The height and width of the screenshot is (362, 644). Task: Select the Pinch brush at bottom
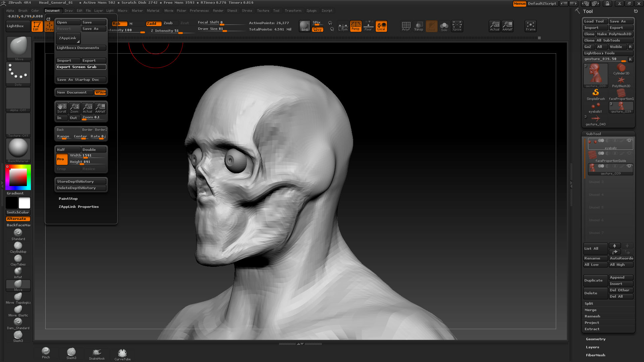coord(46,353)
